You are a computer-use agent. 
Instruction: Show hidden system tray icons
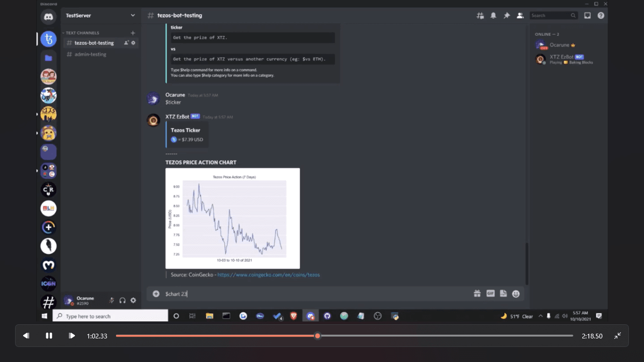[540, 316]
